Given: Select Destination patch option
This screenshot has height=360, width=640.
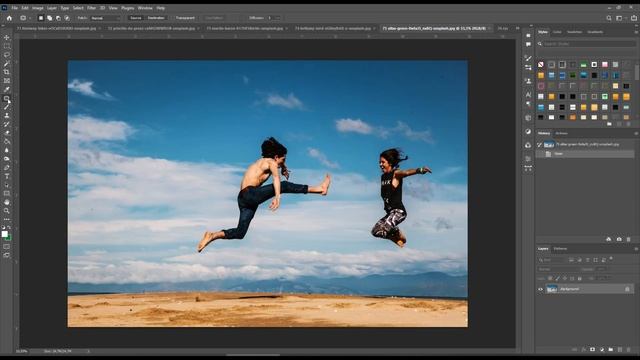Looking at the screenshot, I should coord(156,18).
